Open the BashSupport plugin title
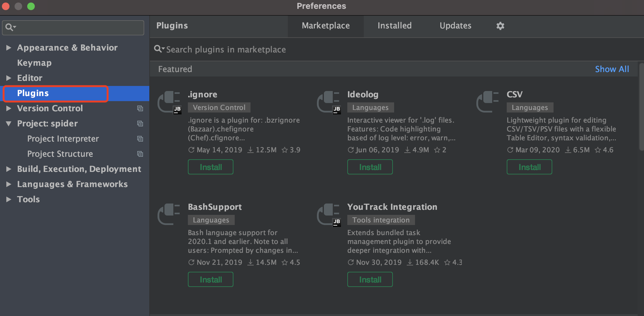This screenshot has width=644, height=316. 215,207
